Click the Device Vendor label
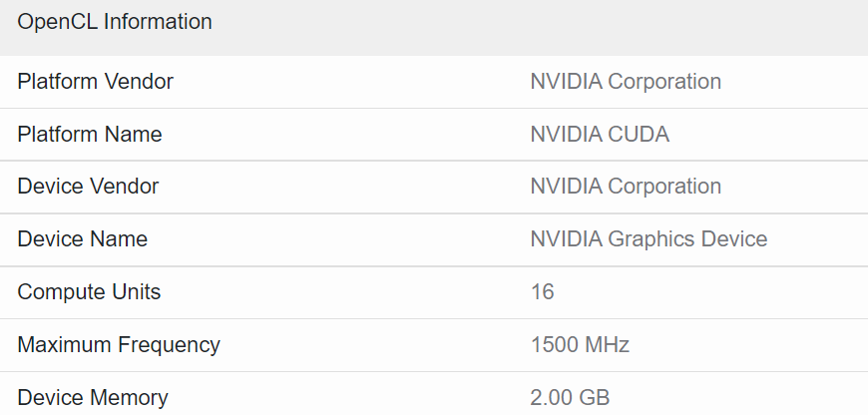 [x=88, y=187]
